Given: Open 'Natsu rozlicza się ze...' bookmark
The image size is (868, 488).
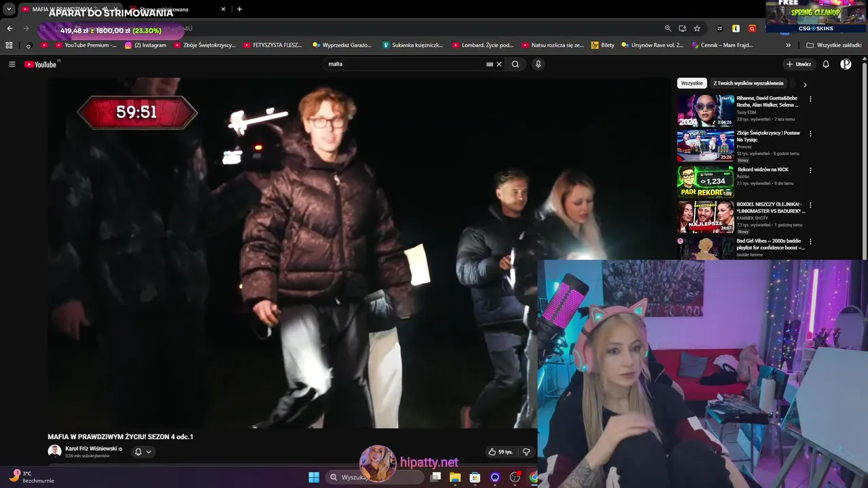Looking at the screenshot, I should (x=553, y=45).
